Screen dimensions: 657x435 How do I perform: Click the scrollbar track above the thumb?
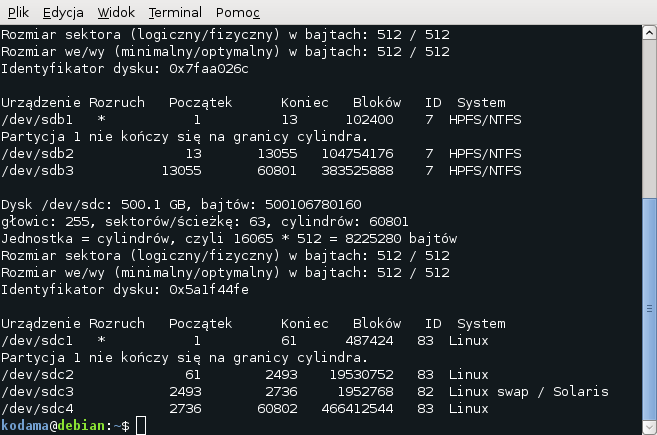click(x=648, y=110)
